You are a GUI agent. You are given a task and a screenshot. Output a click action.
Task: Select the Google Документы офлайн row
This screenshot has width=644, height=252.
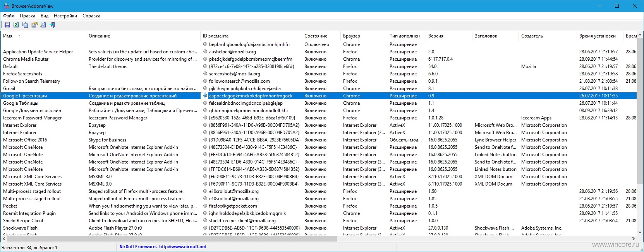click(319, 111)
